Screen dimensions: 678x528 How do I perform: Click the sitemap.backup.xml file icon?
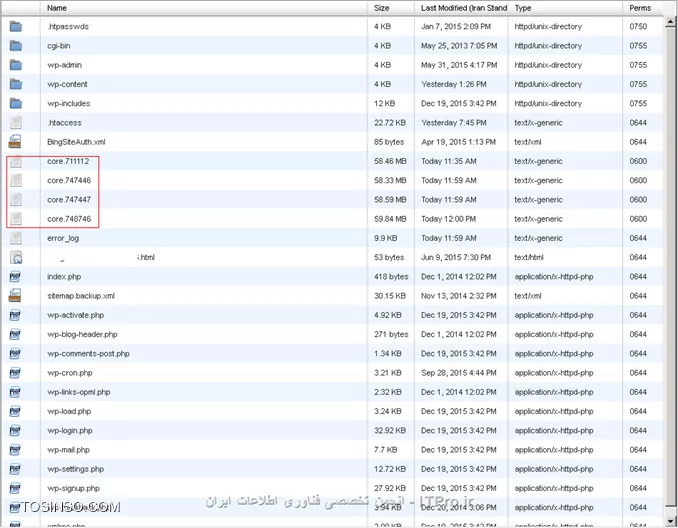pyautogui.click(x=15, y=296)
